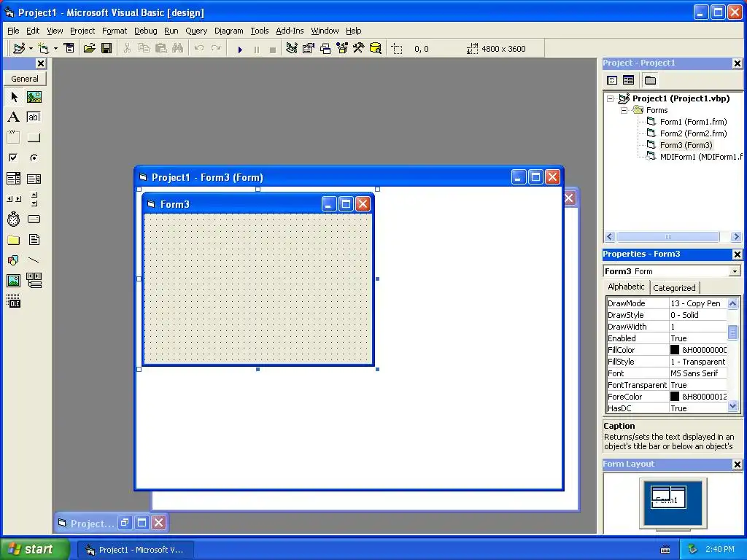Select the OLE tool
Screen dimensions: 747x560
click(14, 301)
